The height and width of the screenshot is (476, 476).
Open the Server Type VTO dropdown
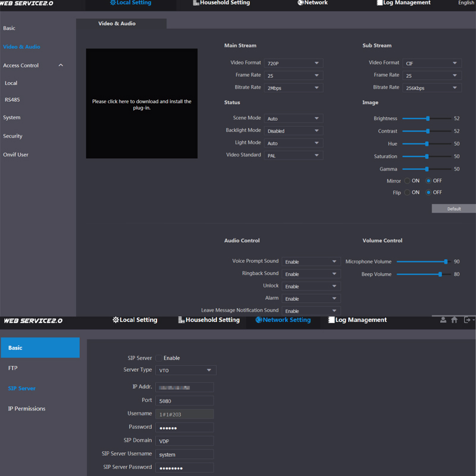tap(186, 370)
